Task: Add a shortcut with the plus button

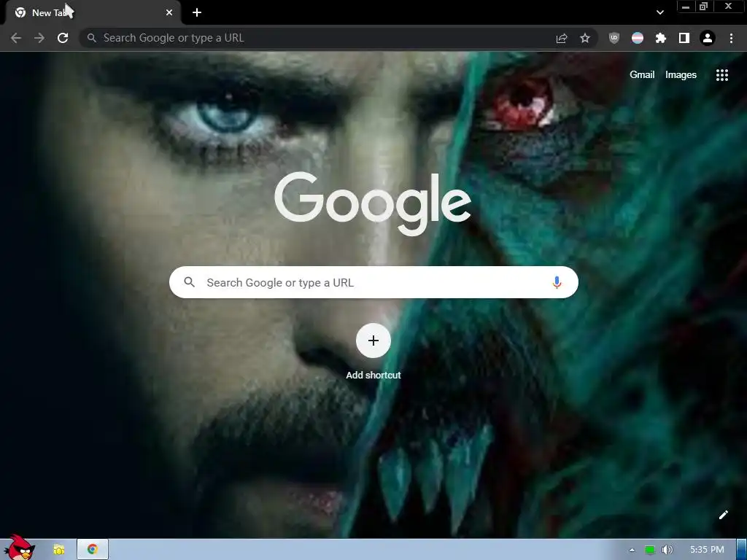Action: [x=373, y=341]
